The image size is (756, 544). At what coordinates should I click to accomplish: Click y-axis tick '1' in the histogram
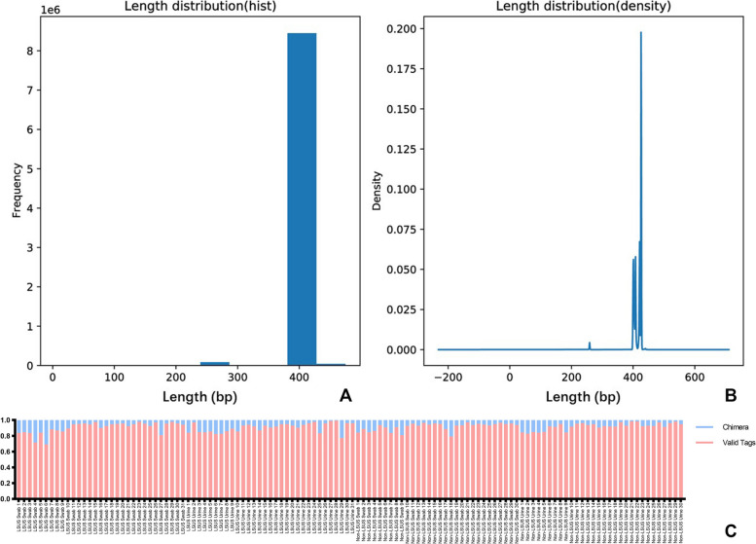30,326
